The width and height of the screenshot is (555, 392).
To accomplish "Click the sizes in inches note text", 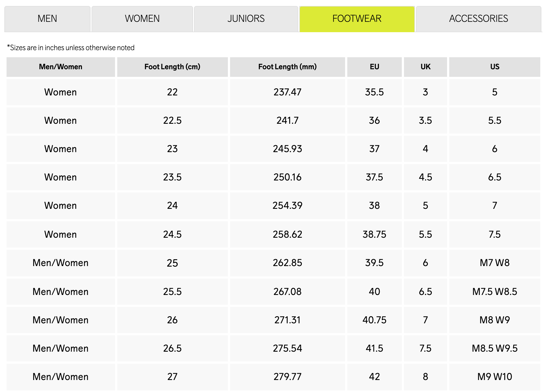I will coord(71,48).
